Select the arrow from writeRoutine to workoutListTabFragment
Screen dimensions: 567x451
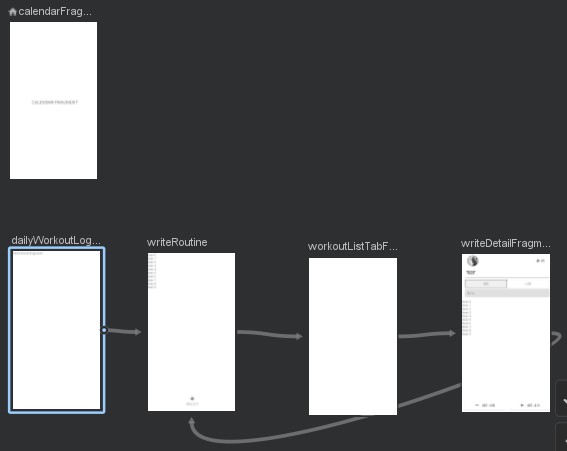[x=269, y=335]
